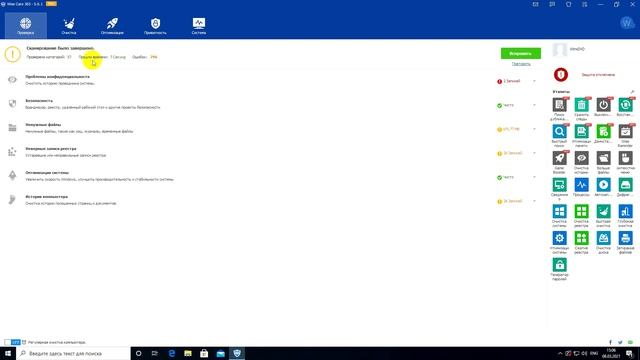Open File Explorer from the taskbar

[x=188, y=353]
